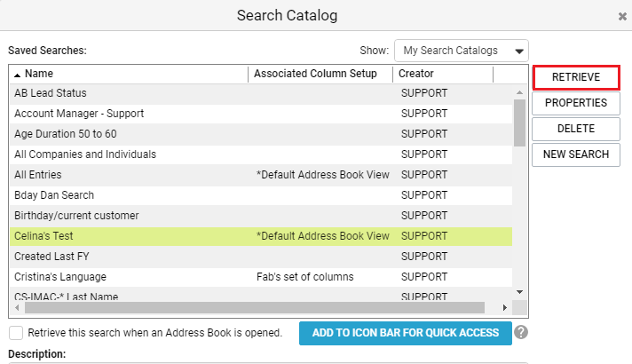
Task: Click the help question mark icon
Action: 521,333
